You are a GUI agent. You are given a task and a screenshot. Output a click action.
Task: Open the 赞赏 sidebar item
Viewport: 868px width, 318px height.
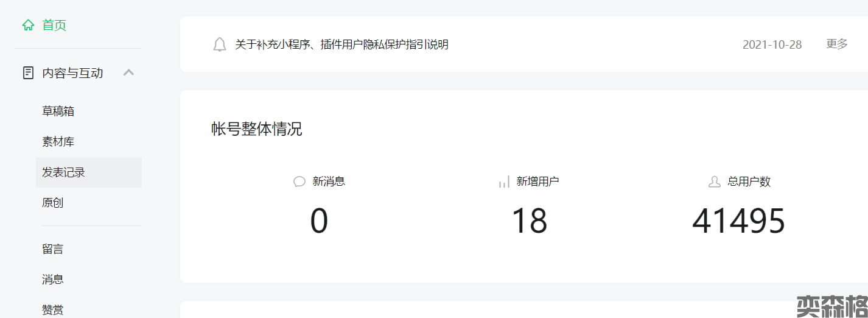point(53,309)
